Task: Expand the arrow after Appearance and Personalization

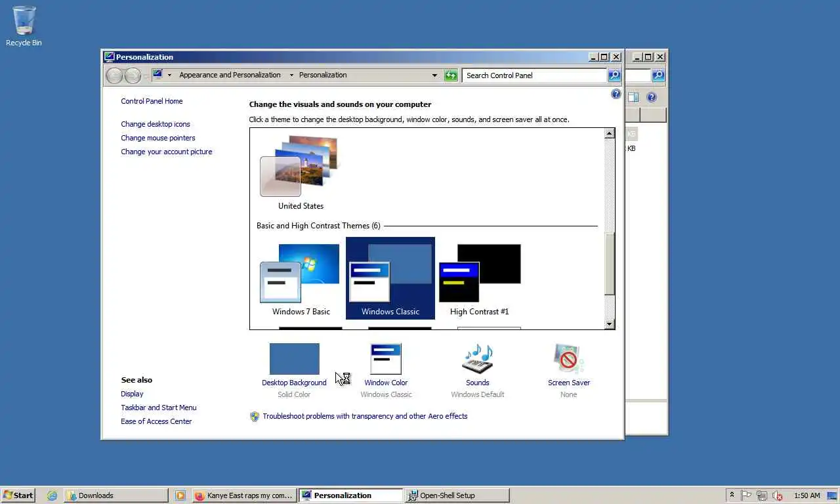Action: coord(291,75)
